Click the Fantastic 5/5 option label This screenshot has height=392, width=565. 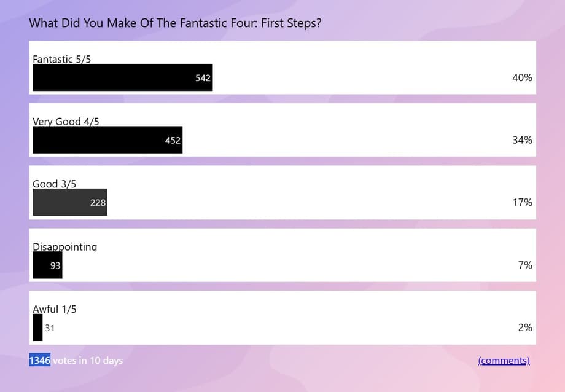pos(61,60)
